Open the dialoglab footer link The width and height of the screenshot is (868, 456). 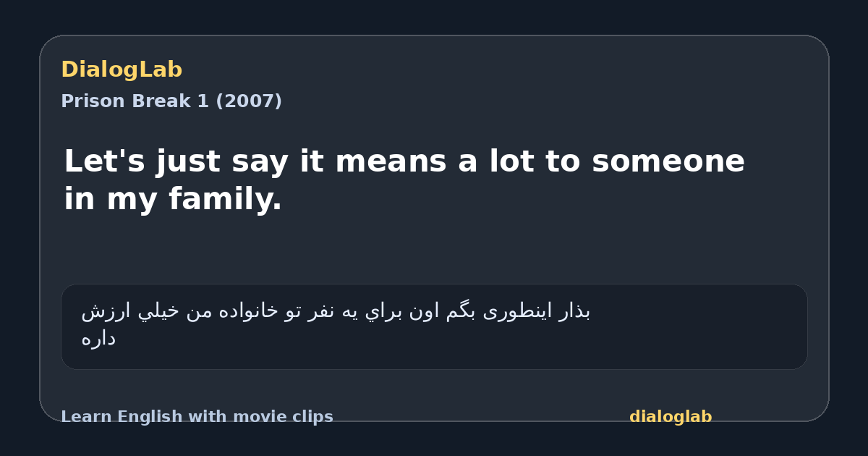(x=671, y=417)
